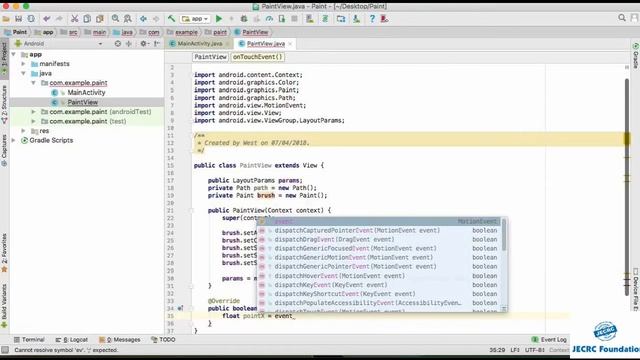Select MainActivity in project tree

[86, 93]
